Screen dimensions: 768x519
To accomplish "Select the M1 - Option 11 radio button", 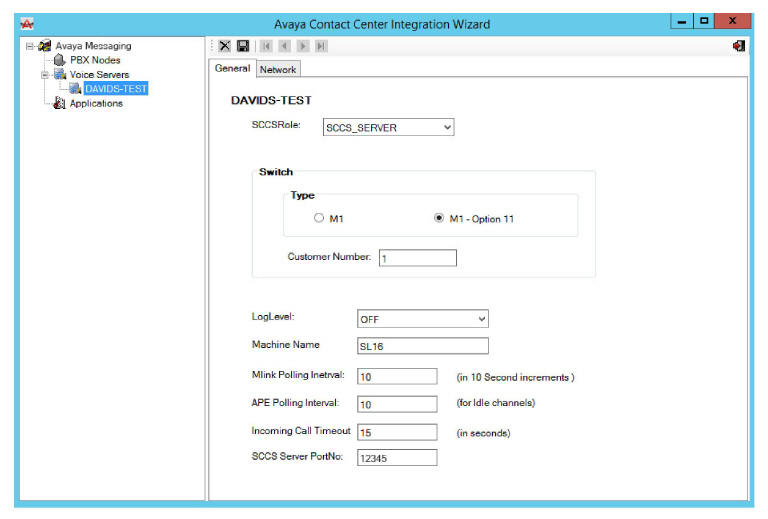I will [x=439, y=218].
